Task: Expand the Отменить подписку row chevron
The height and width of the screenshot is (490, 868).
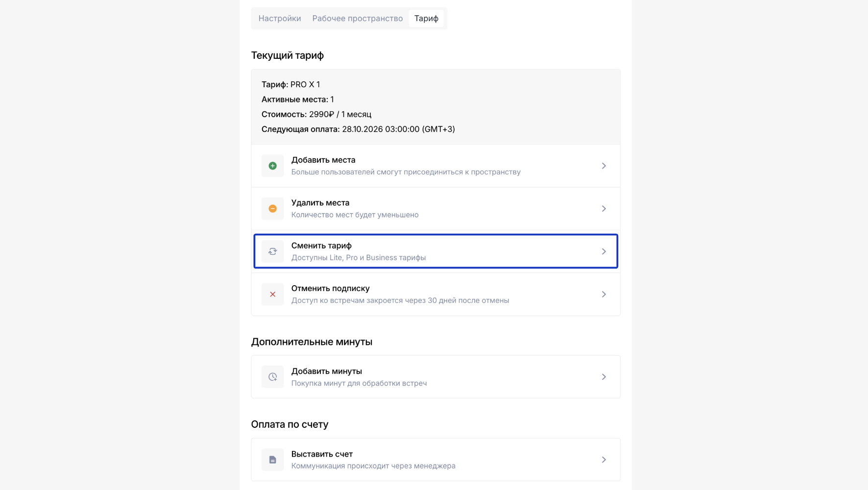Action: click(603, 294)
